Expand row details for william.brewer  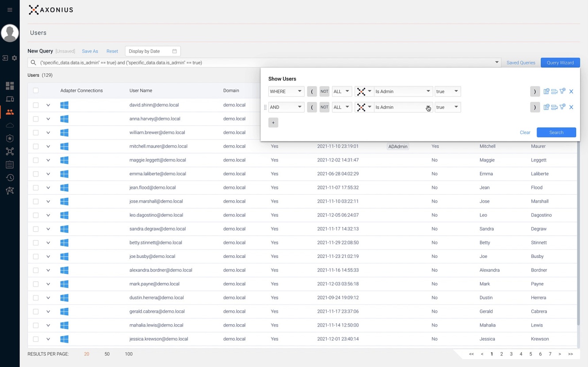click(48, 132)
